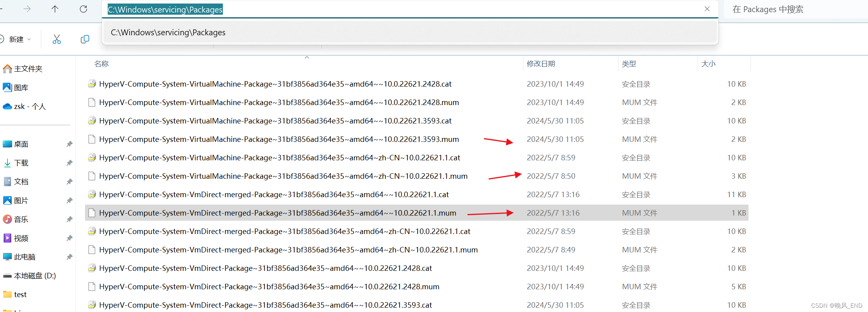Open 桌面 Desktop in the sidebar
The width and height of the screenshot is (868, 312).
pos(16,144)
